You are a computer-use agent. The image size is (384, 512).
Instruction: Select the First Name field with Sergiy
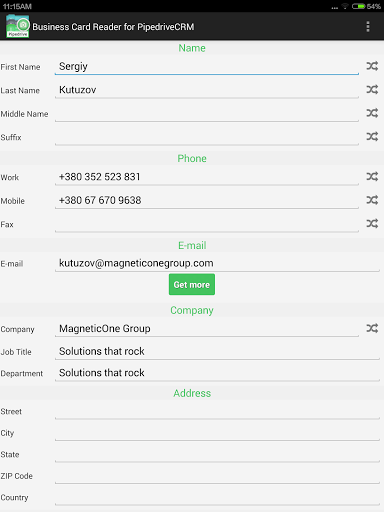(207, 66)
